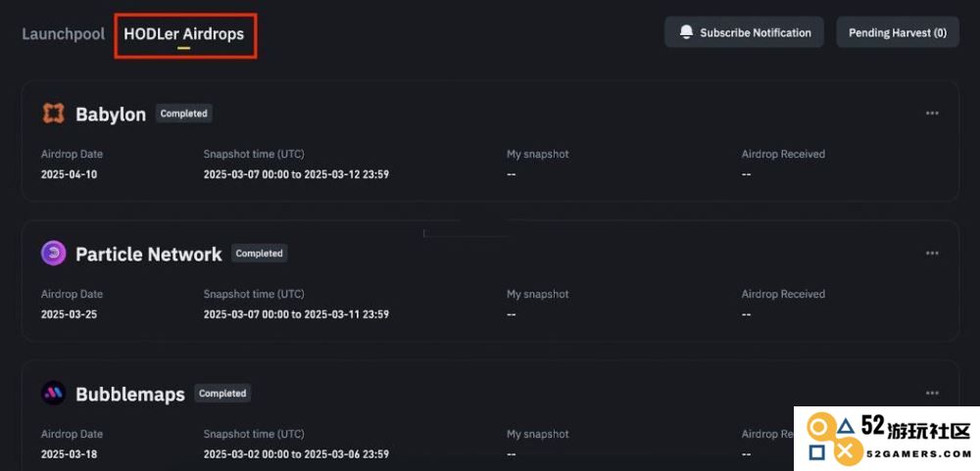Open the three-dot menu for Particle Network
The image size is (980, 471).
click(x=932, y=254)
